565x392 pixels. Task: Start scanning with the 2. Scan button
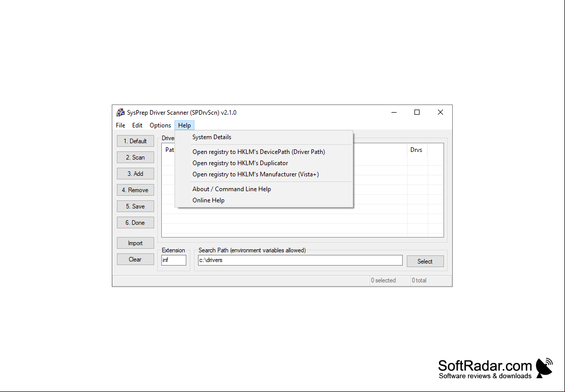[x=135, y=158]
